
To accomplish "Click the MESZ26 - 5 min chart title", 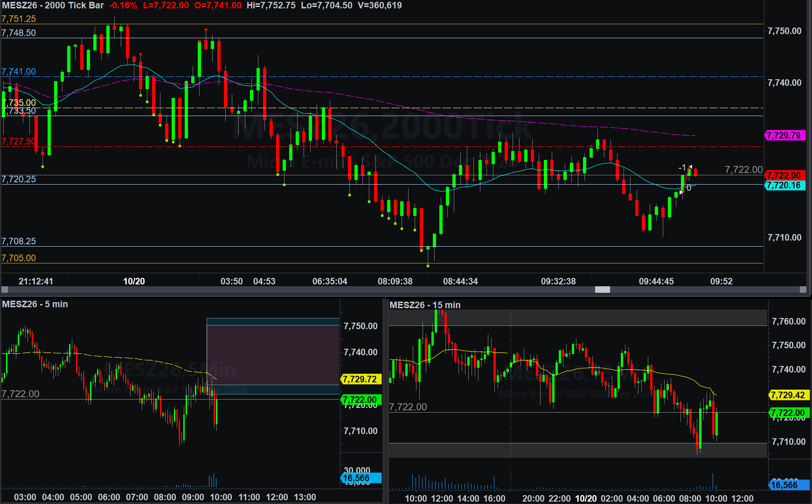I will click(35, 304).
